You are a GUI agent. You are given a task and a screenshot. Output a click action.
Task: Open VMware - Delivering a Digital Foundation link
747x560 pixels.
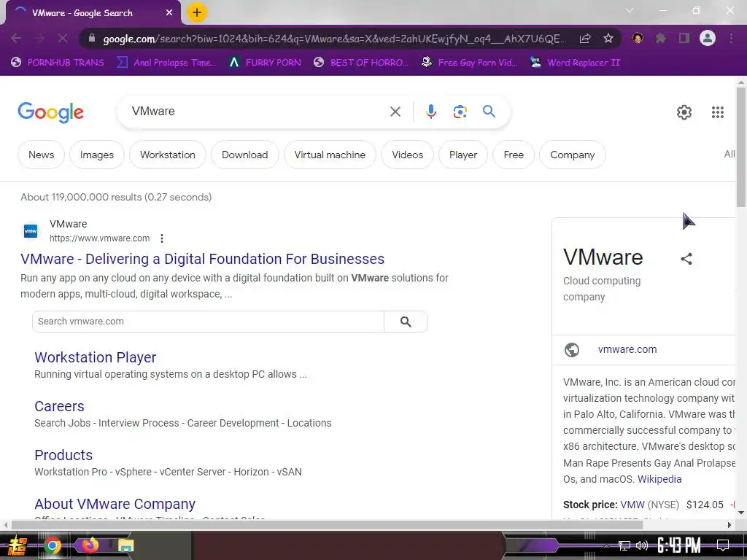coord(203,259)
